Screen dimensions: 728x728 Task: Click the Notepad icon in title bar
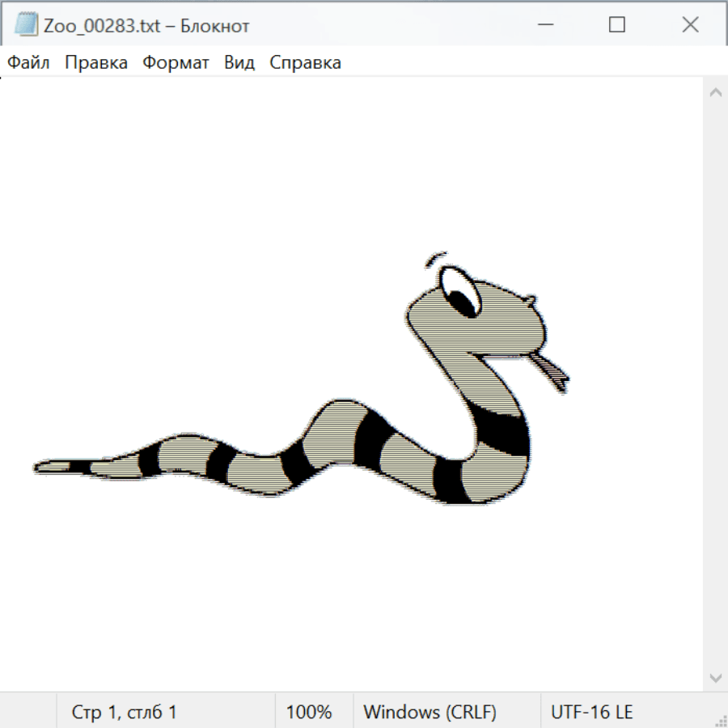point(26,25)
